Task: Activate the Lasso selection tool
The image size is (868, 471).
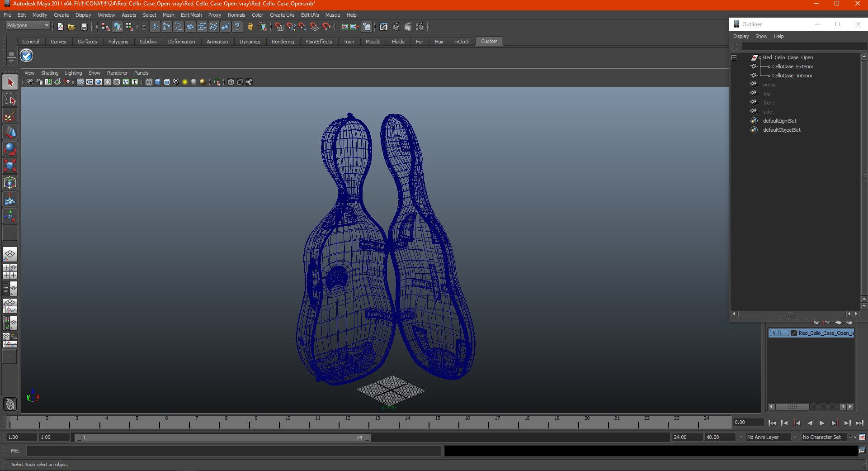Action: click(x=10, y=99)
